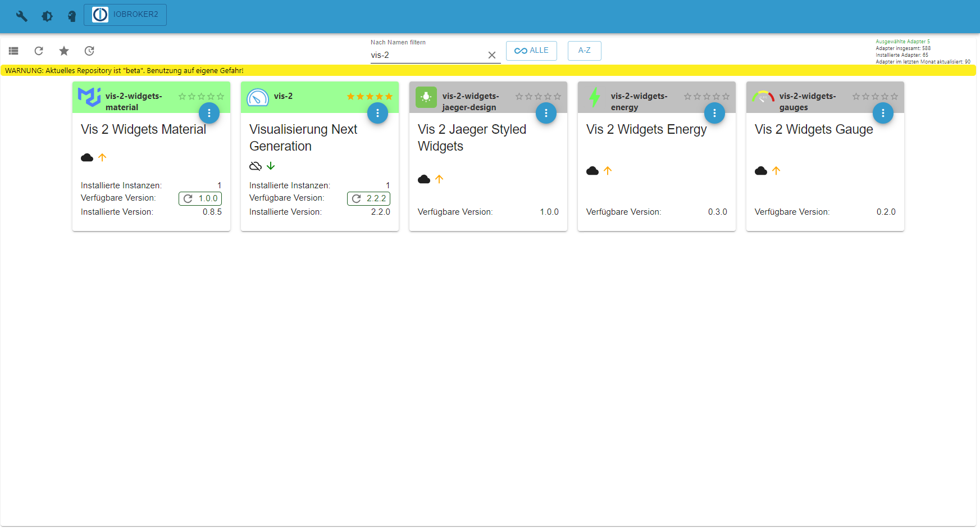Toggle the A-Z sort button
The width and height of the screenshot is (980, 530).
(584, 51)
